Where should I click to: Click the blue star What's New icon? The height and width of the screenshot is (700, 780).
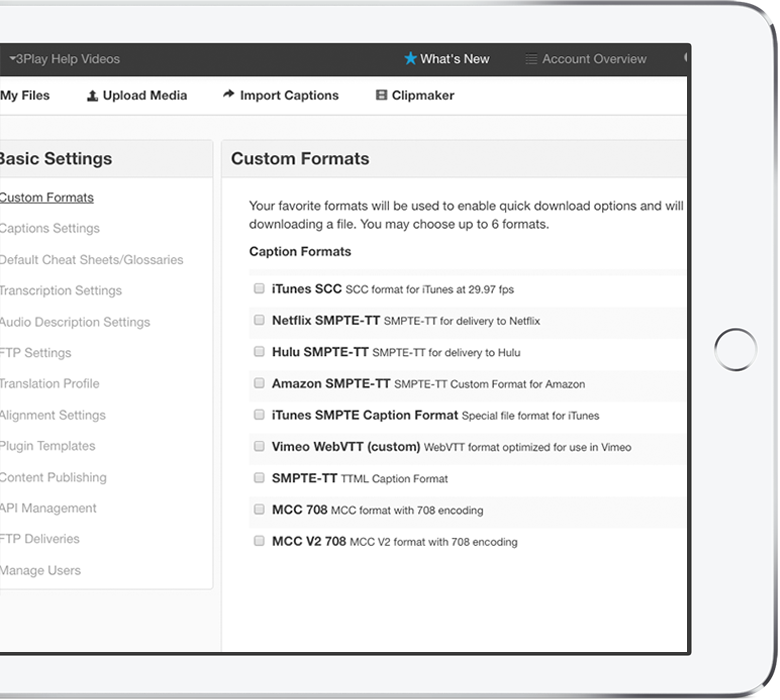pos(410,59)
